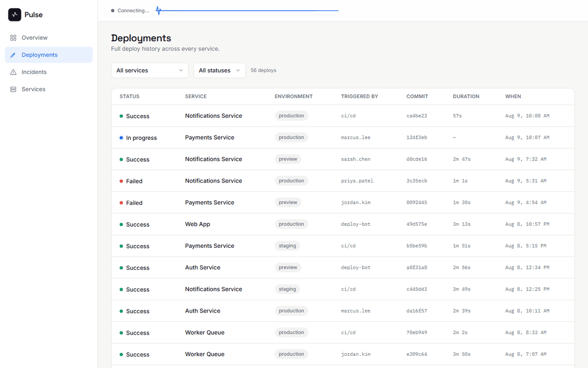Click commit b5be59b
The image size is (588, 368).
point(417,246)
